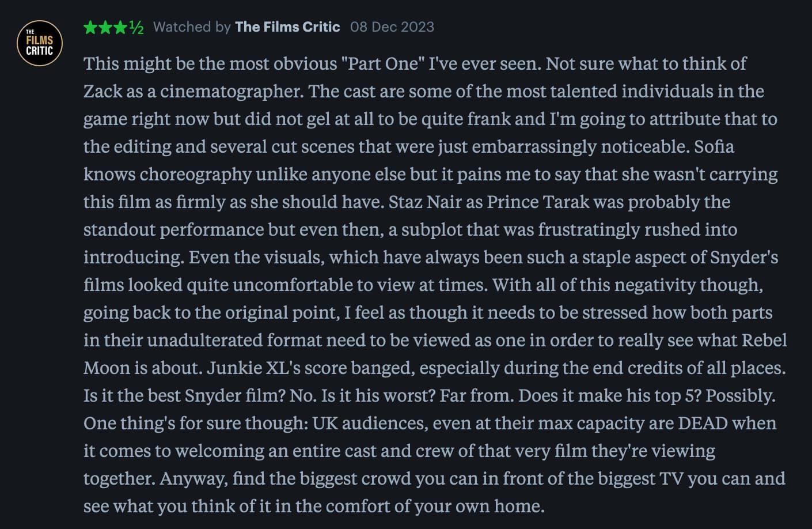812x529 pixels.
Task: Open the 08 Dec 2023 date link
Action: pyautogui.click(x=392, y=27)
